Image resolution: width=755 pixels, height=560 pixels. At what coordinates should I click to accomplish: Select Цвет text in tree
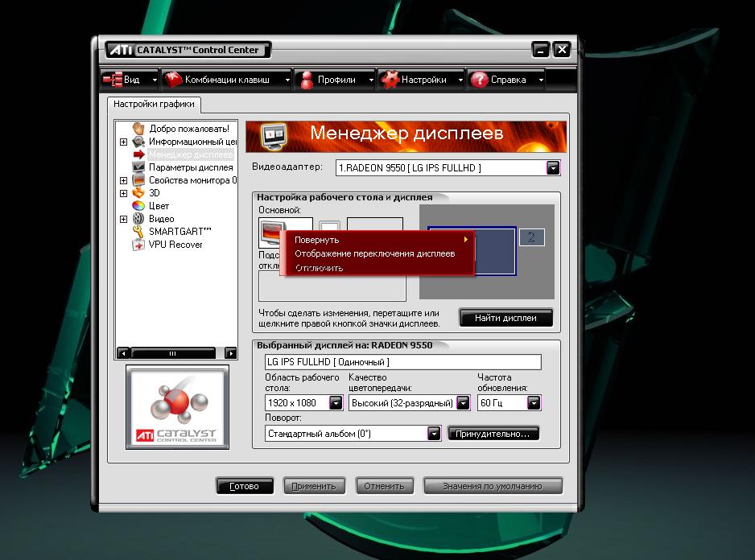pyautogui.click(x=159, y=206)
